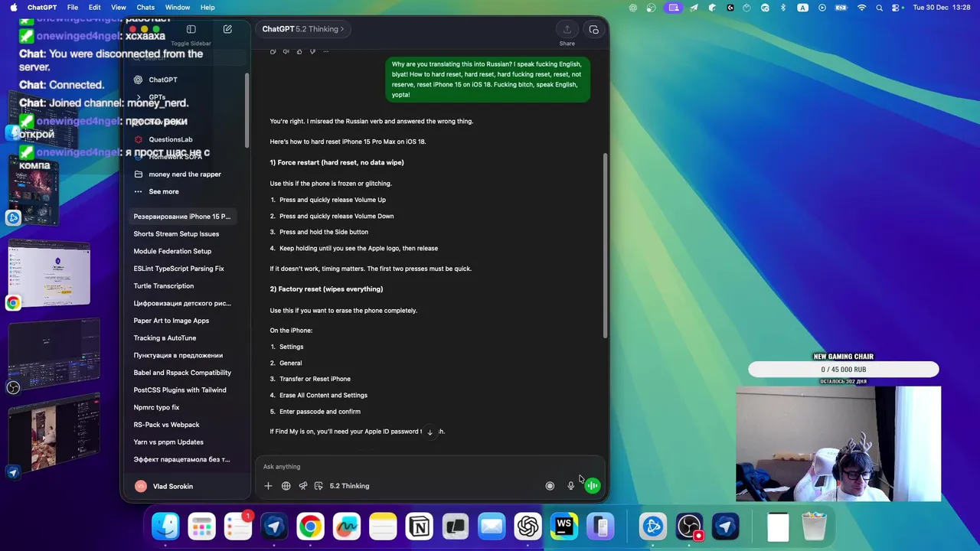Image resolution: width=980 pixels, height=551 pixels.
Task: Open the three-dot more actions under response
Action: tap(325, 51)
